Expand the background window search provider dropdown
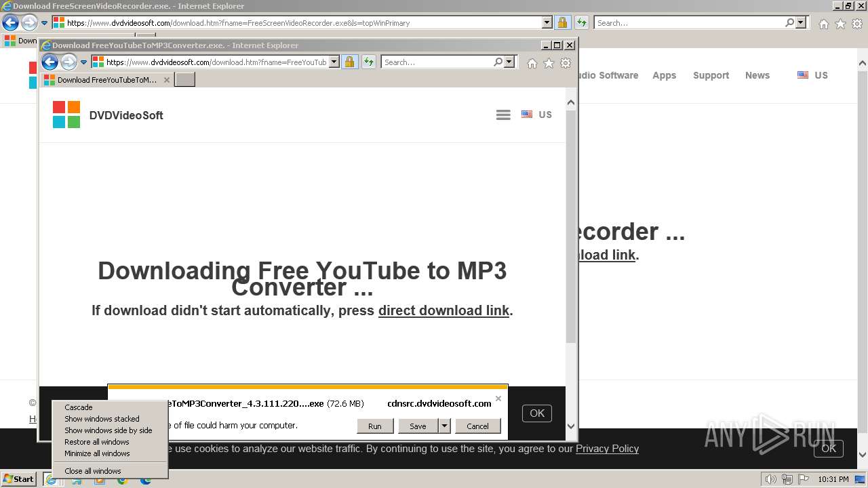 (801, 22)
